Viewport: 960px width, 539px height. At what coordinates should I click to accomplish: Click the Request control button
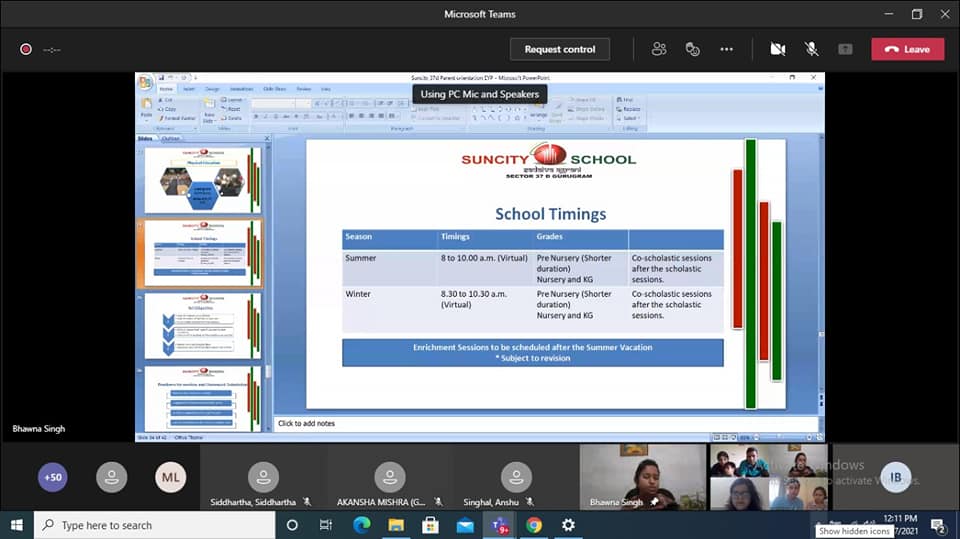[560, 49]
